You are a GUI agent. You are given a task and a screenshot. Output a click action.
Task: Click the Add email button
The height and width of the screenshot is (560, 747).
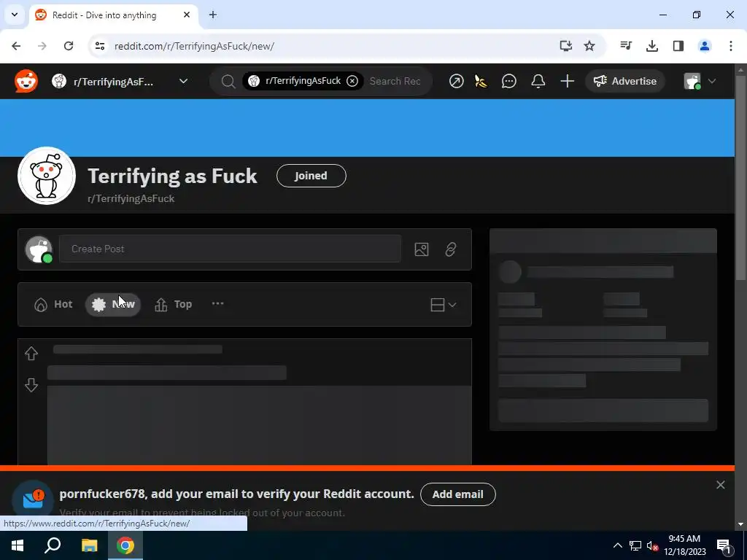coord(458,494)
